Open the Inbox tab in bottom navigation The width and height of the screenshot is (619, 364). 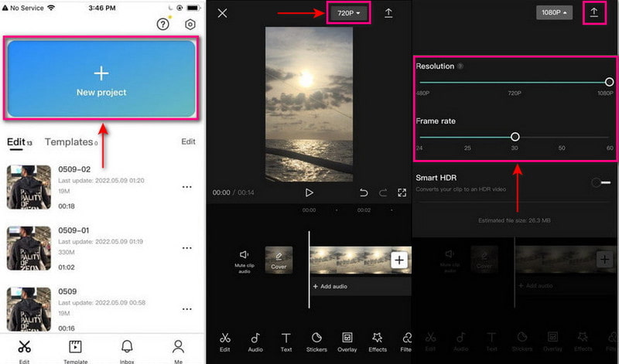click(126, 349)
